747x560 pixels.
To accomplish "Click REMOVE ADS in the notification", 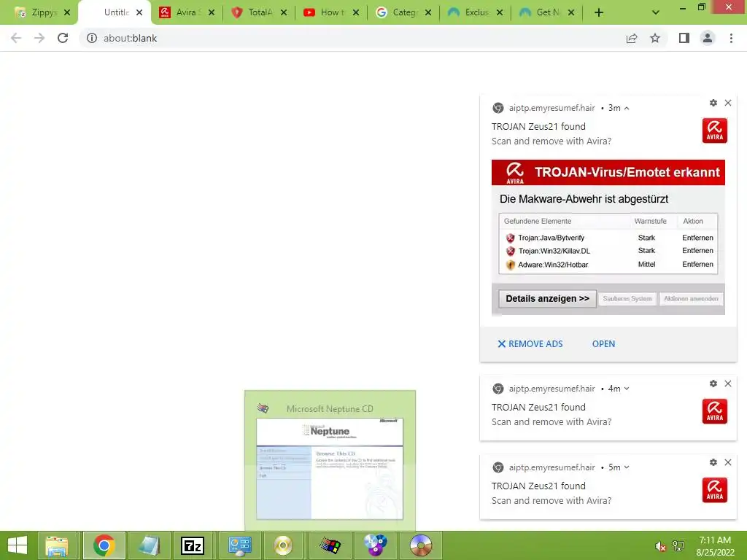I will pyautogui.click(x=530, y=344).
